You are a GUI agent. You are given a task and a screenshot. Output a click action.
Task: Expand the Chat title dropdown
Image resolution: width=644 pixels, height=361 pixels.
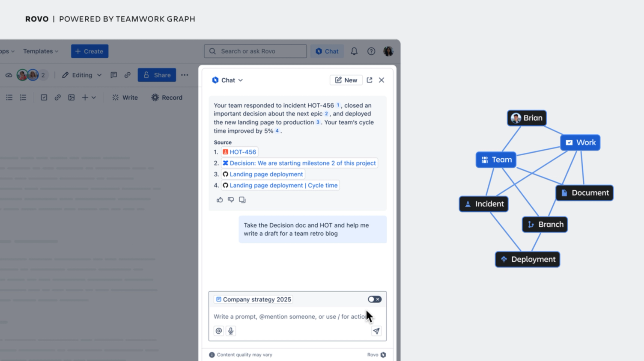coord(227,80)
